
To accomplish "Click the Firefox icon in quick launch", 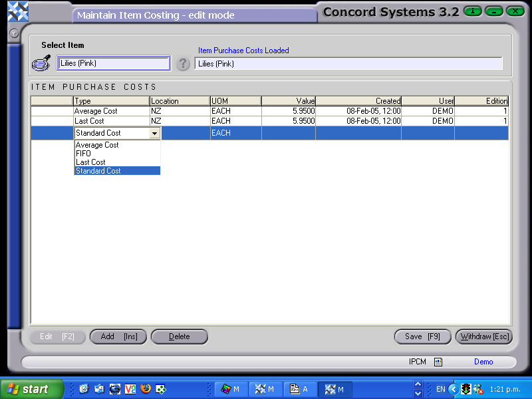I will click(x=146, y=389).
